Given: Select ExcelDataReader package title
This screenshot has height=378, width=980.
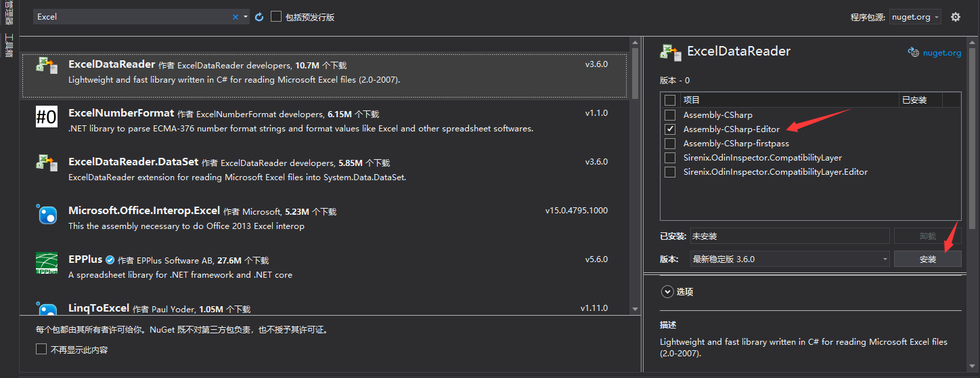Looking at the screenshot, I should [x=112, y=64].
